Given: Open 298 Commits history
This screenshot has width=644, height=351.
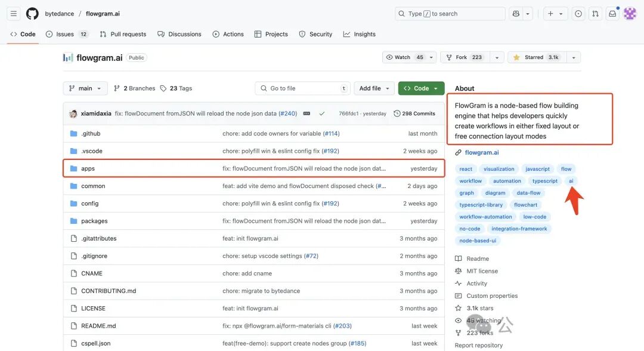Looking at the screenshot, I should pyautogui.click(x=414, y=113).
